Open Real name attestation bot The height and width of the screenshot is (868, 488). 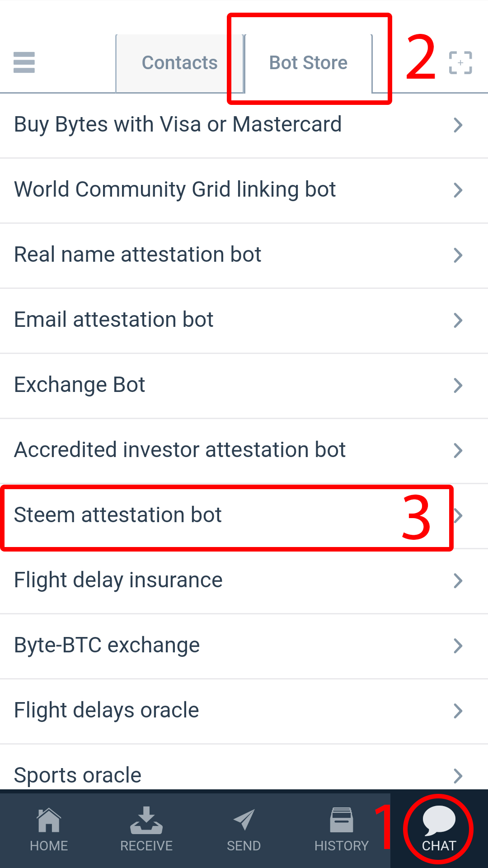tap(138, 255)
